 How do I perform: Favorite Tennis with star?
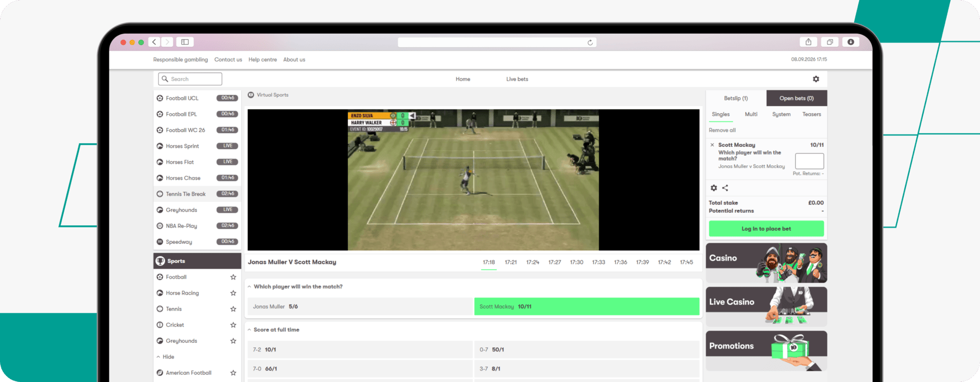tap(234, 309)
